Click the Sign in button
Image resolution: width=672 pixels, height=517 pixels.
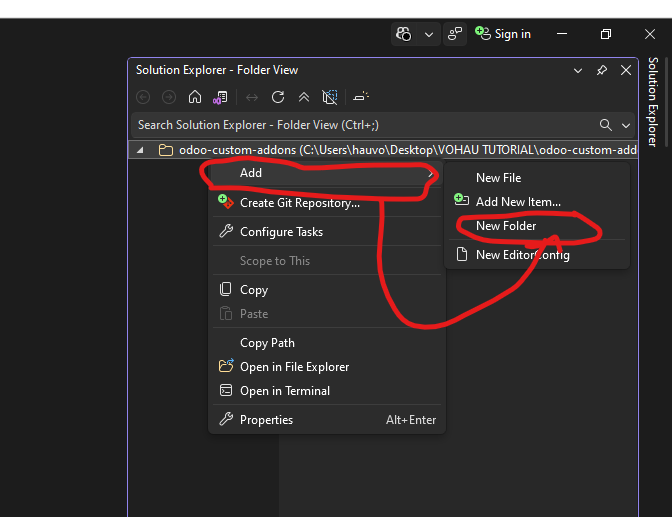[503, 34]
